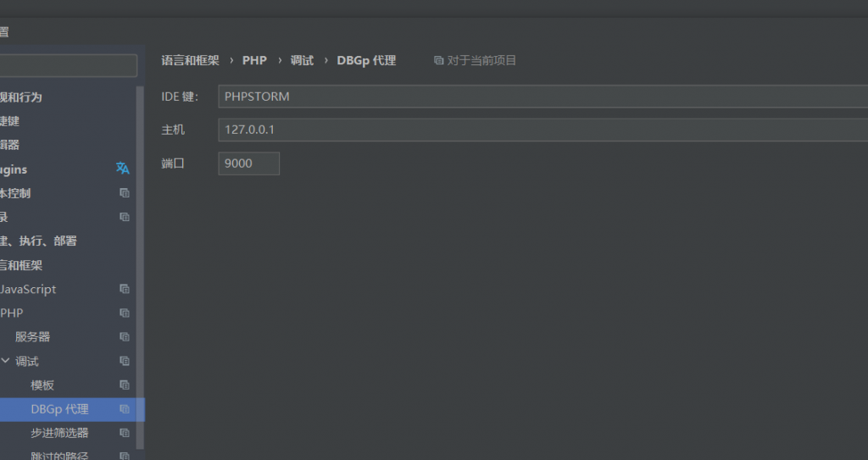Click the settings search box
Viewport: 868px width, 460px height.
coord(68,65)
